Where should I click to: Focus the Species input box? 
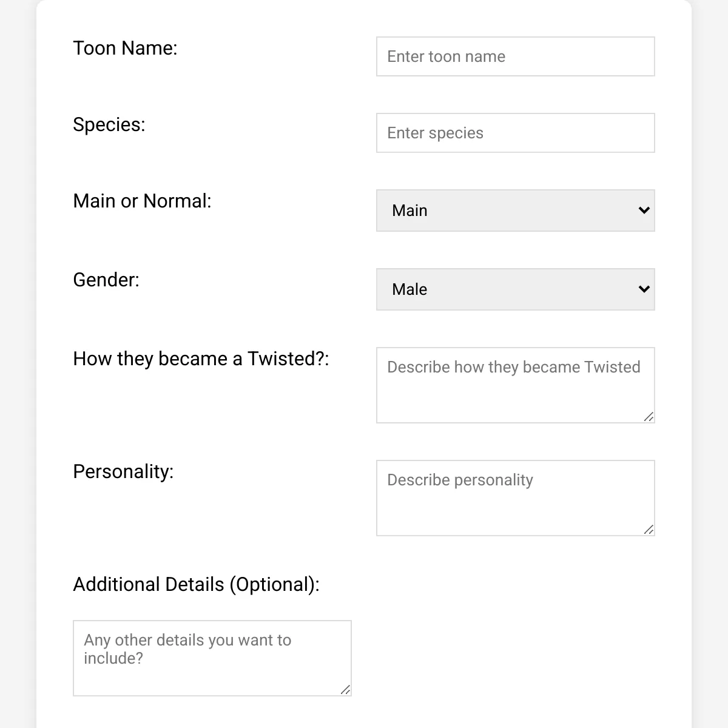[515, 133]
